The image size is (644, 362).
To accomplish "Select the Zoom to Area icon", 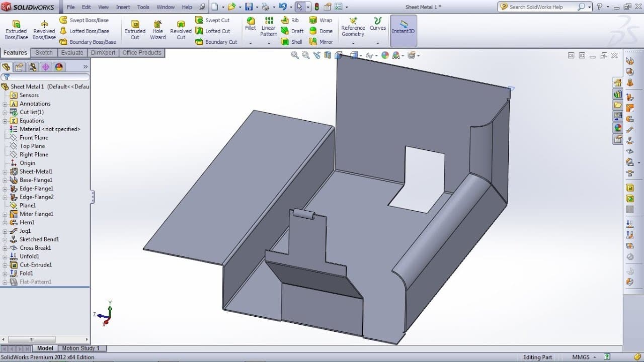I will [306, 55].
